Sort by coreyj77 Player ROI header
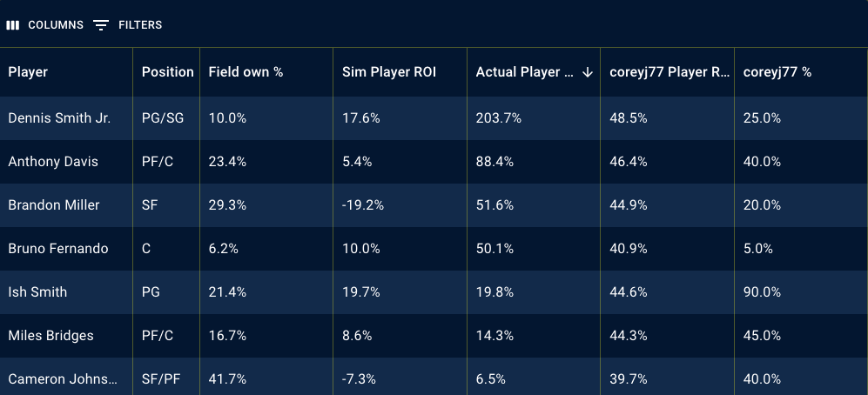Image resolution: width=868 pixels, height=395 pixels. (x=670, y=72)
